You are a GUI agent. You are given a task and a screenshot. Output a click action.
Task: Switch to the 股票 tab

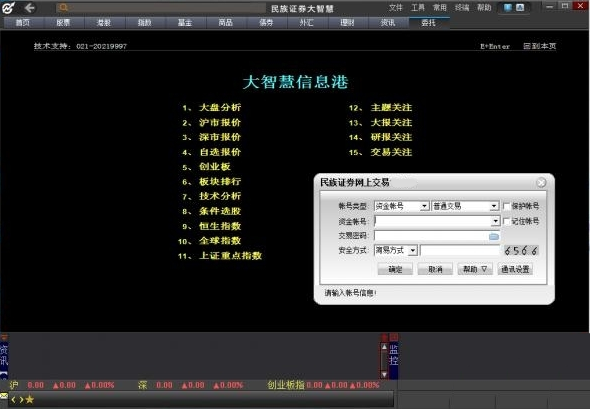[x=63, y=23]
